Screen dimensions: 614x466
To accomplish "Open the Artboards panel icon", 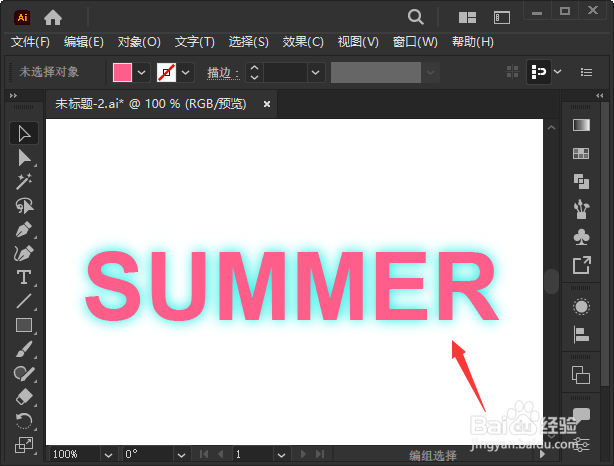I will [x=581, y=375].
